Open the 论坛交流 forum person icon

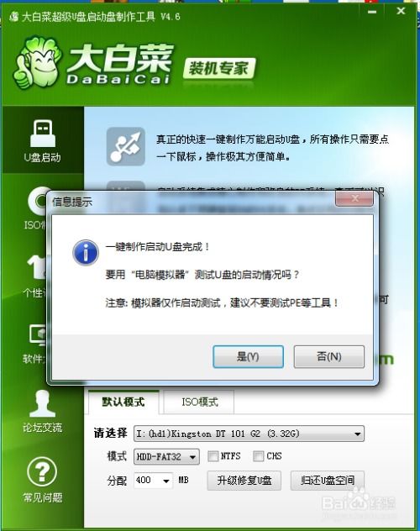[43, 403]
